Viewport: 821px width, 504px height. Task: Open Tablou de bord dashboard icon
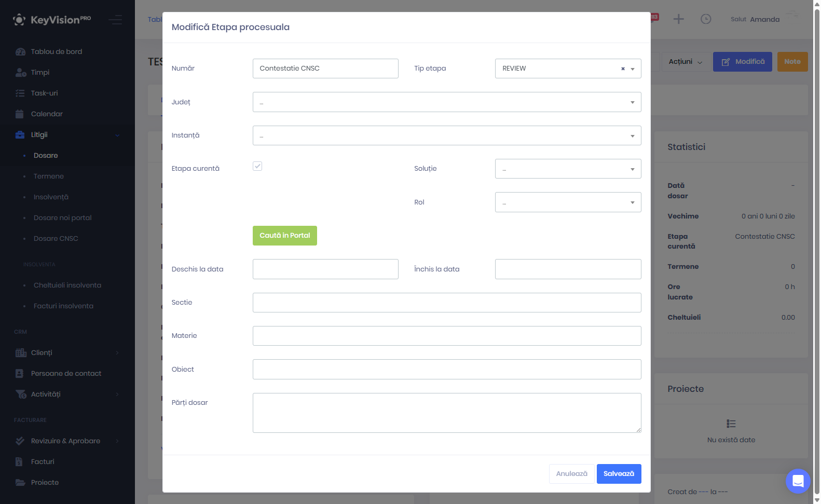(x=20, y=51)
